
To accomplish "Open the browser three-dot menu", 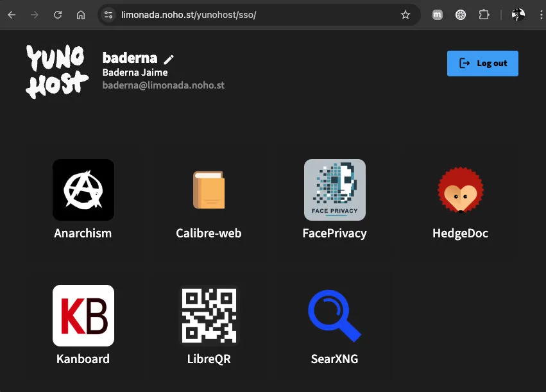I will tap(541, 15).
